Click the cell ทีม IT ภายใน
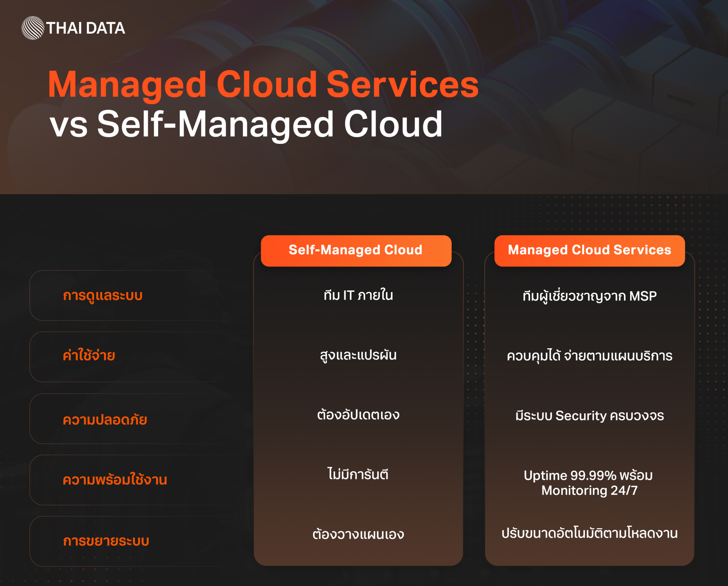This screenshot has width=728, height=586. pos(358,295)
